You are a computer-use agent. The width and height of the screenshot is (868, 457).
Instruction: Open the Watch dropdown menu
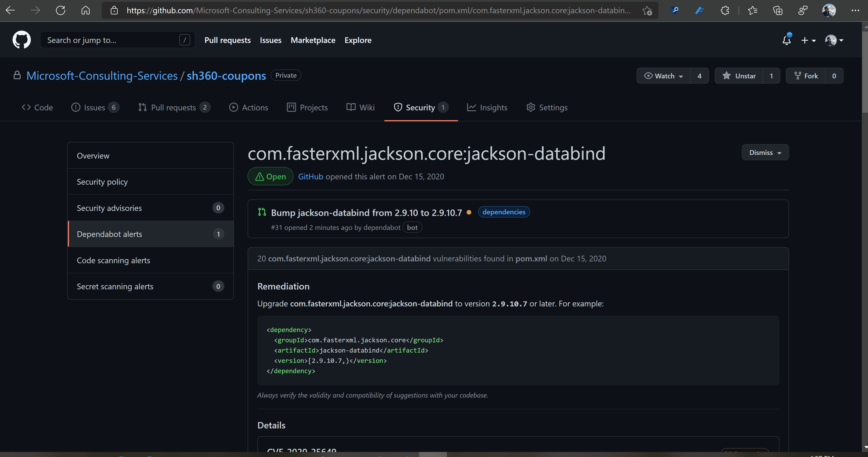[664, 76]
